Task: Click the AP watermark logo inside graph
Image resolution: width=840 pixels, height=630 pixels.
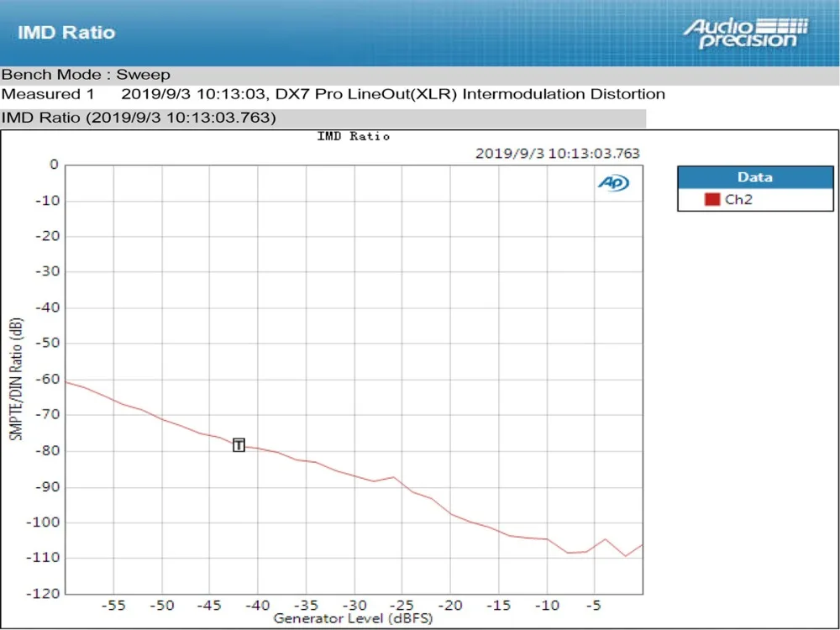Action: coord(613,183)
